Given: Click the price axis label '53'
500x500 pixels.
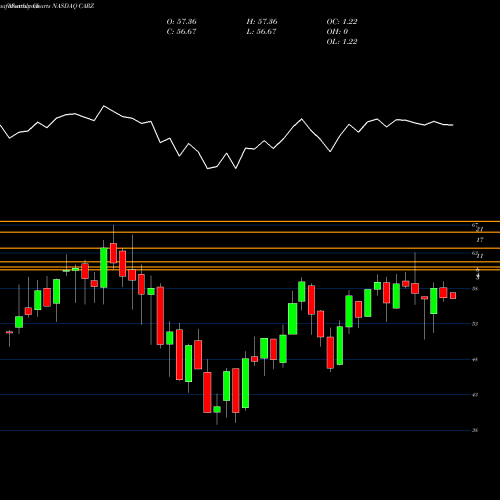Looking at the screenshot, I should (475, 324).
